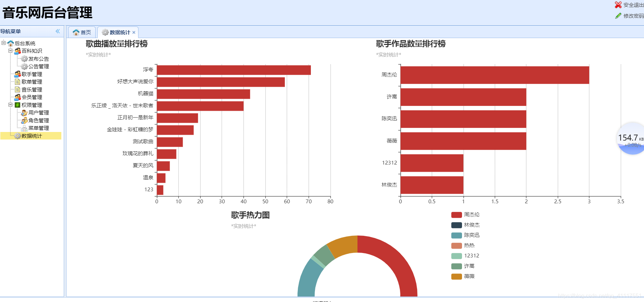This screenshot has width=644, height=302.
Task: Switch to the 首页 tab
Action: pyautogui.click(x=82, y=32)
